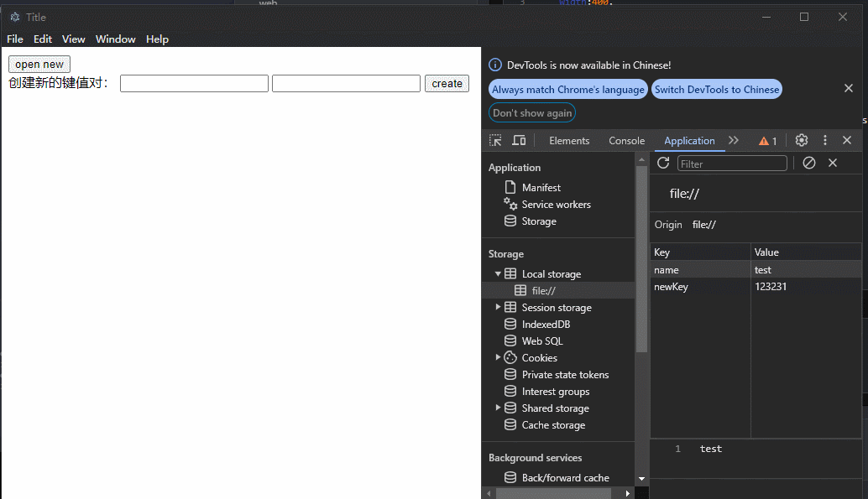
Task: Click sidebar scroll up arrow
Action: coord(641,159)
